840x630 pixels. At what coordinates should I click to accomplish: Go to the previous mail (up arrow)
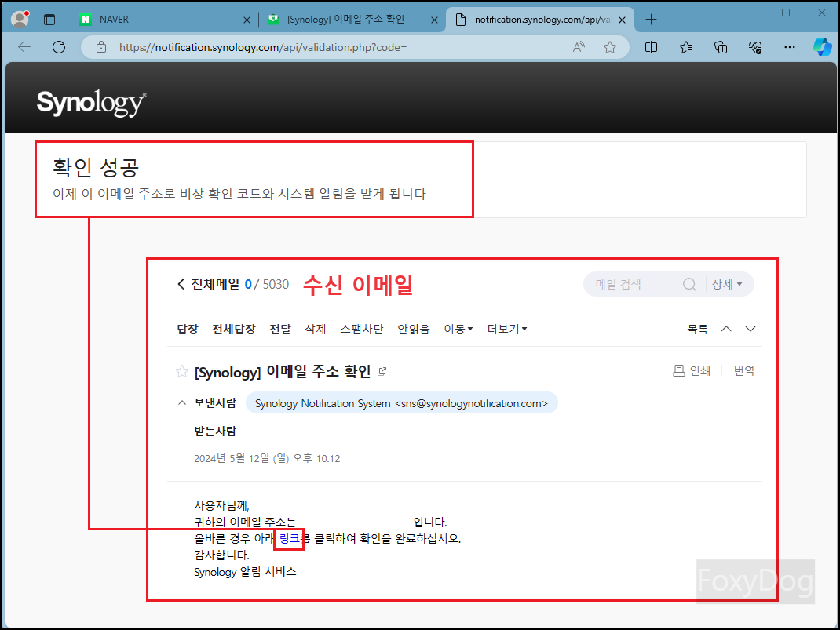(x=726, y=329)
